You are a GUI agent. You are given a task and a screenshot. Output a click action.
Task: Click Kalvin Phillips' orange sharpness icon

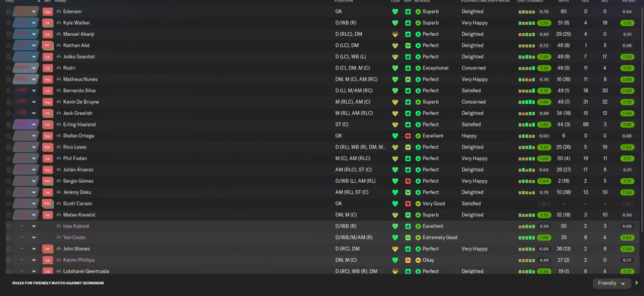tap(408, 260)
